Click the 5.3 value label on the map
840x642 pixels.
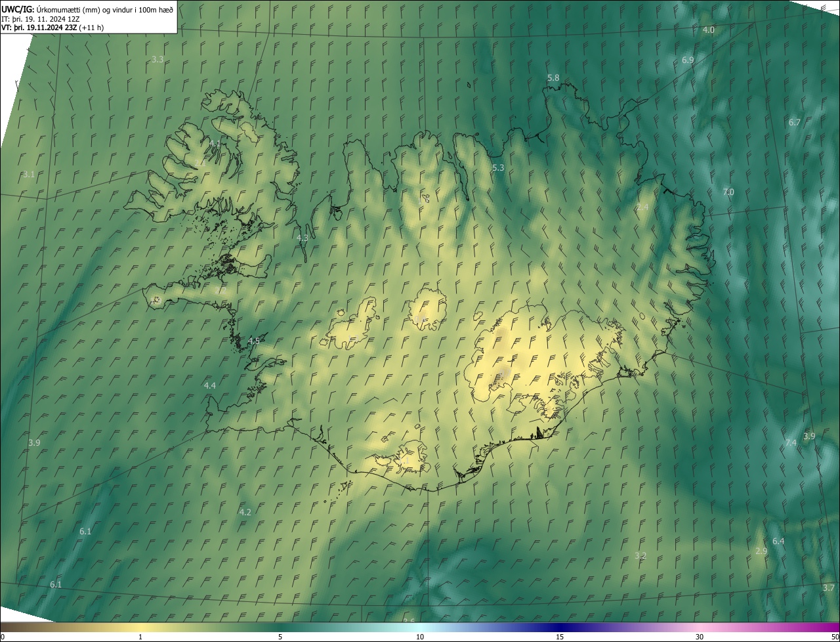[498, 168]
